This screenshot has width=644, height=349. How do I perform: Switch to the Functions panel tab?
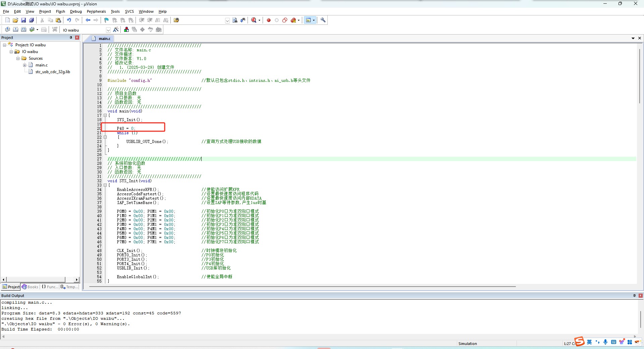click(50, 287)
